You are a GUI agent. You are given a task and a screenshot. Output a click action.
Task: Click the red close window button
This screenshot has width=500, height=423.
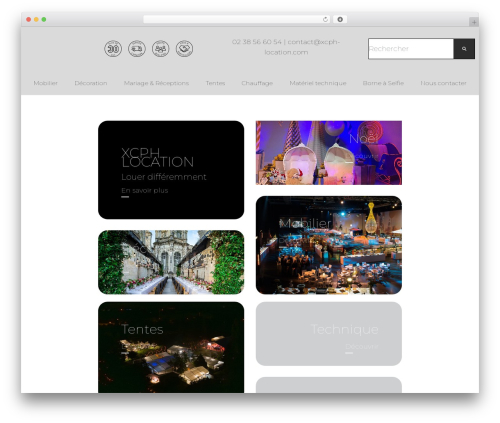pos(29,20)
